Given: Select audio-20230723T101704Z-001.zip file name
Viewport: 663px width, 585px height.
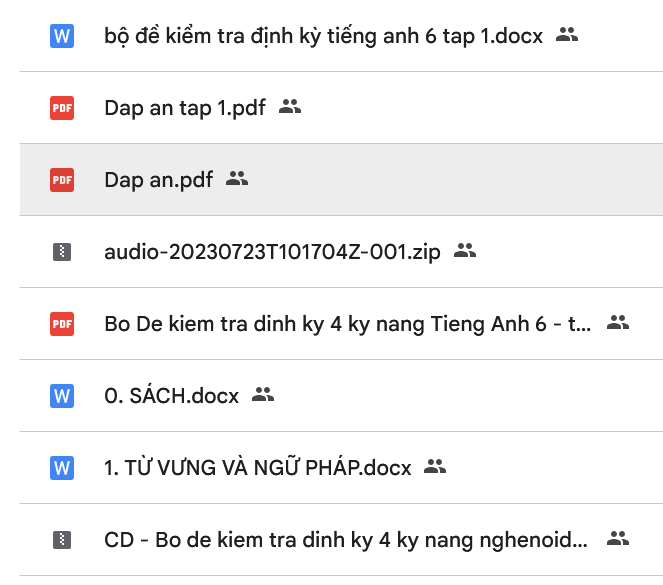Looking at the screenshot, I should pyautogui.click(x=272, y=252).
